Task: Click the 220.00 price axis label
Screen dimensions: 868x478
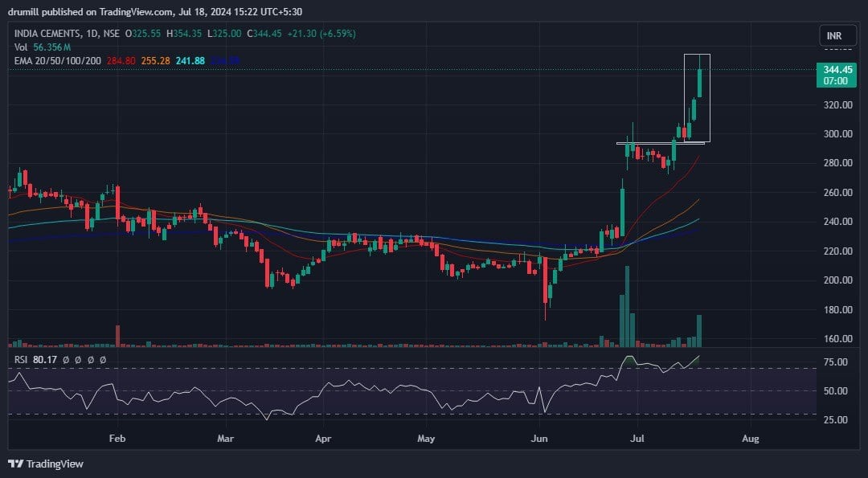Action: pyautogui.click(x=837, y=251)
